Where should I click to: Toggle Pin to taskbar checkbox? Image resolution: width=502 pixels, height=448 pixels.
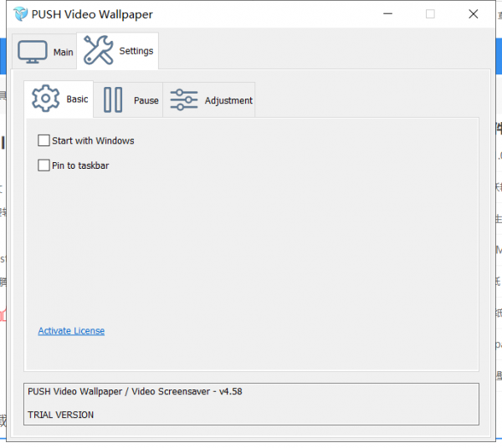coord(44,165)
